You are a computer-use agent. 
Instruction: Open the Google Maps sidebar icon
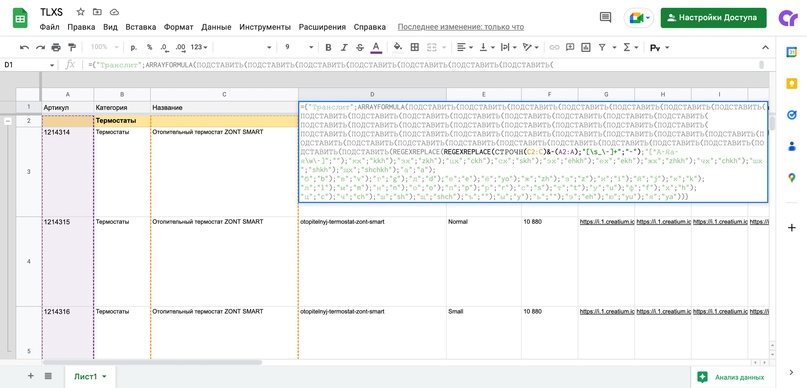pyautogui.click(x=792, y=178)
